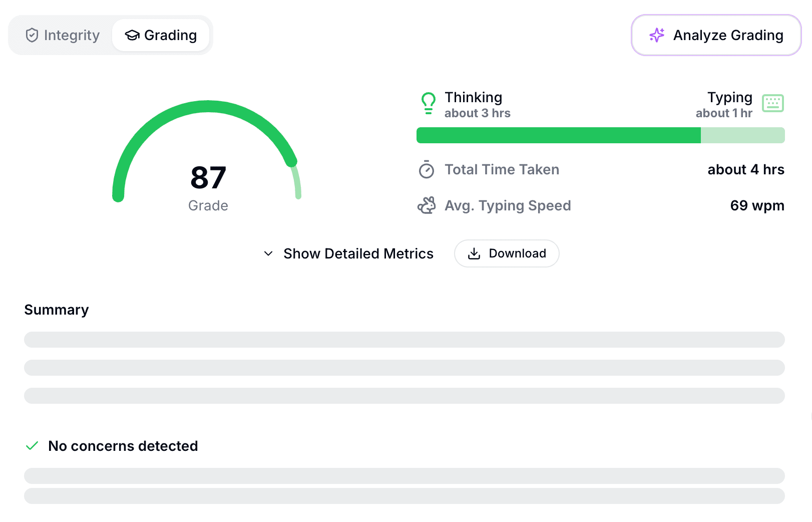Click the Analyze Grading button
Screen dimensions: 812x522
716,35
